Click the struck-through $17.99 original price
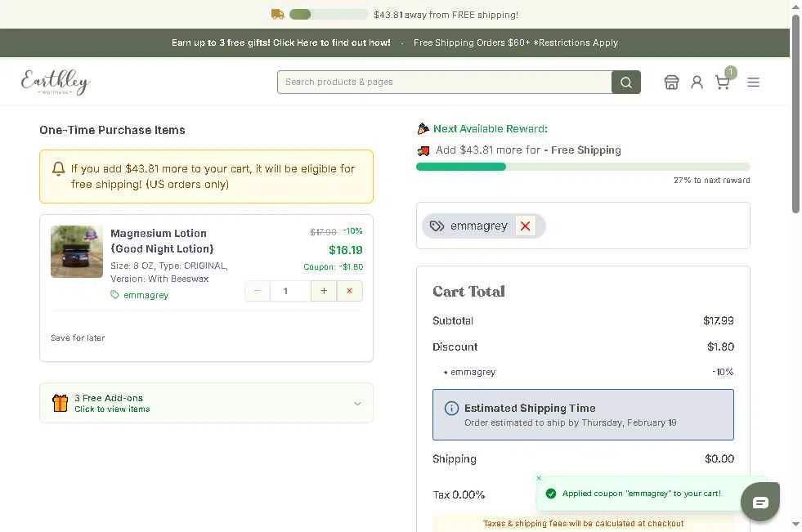 tap(323, 232)
